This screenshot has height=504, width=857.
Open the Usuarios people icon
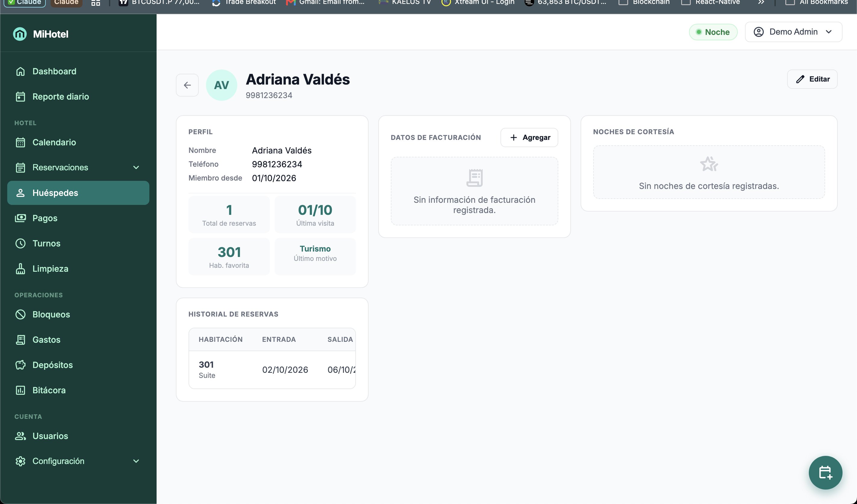(x=20, y=436)
